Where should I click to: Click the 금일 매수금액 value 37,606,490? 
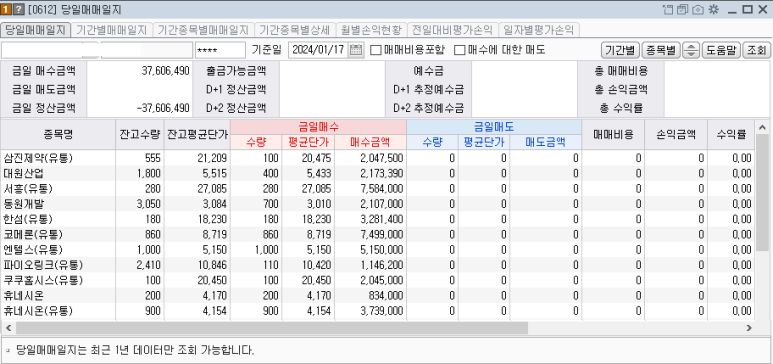[165, 71]
